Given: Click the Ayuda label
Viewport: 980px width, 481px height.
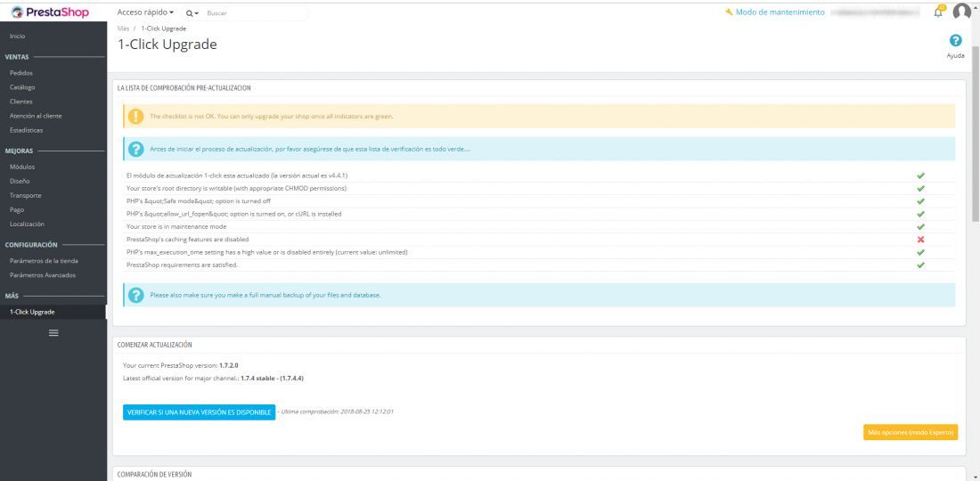Looking at the screenshot, I should coord(956,55).
